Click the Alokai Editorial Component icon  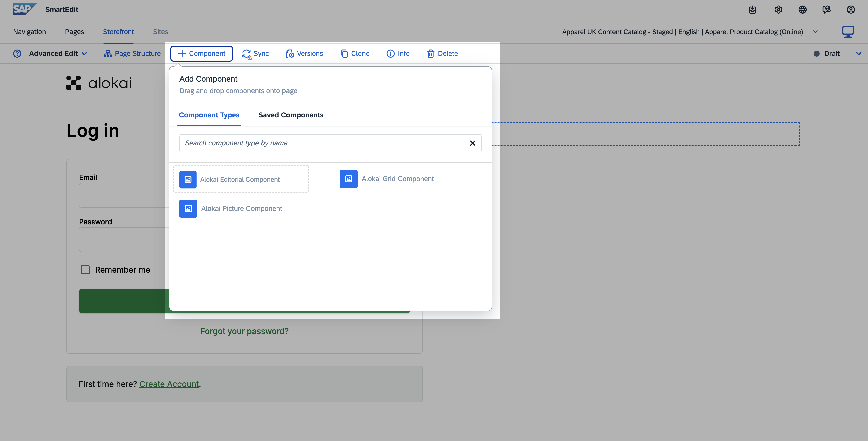188,179
